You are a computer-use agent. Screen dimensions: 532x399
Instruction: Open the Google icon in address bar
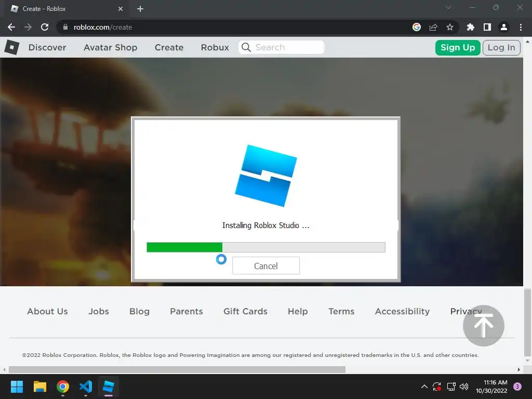pos(417,27)
